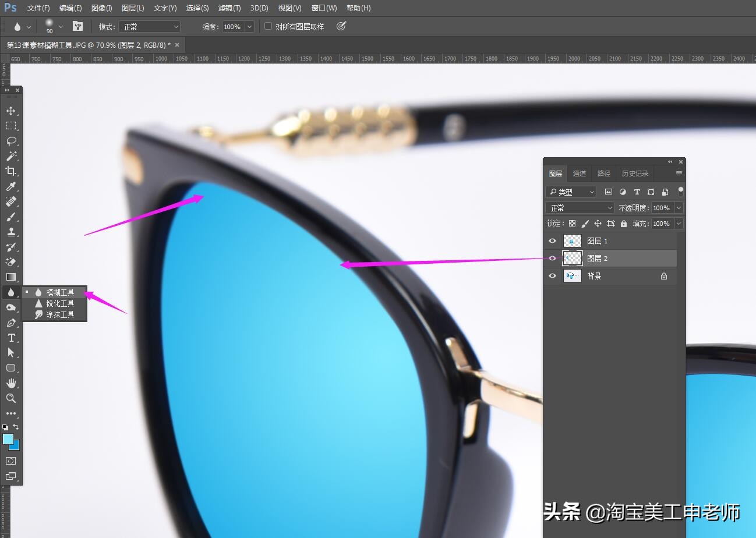This screenshot has width=756, height=538.
Task: Select the Path Selection tool
Action: tap(11, 353)
